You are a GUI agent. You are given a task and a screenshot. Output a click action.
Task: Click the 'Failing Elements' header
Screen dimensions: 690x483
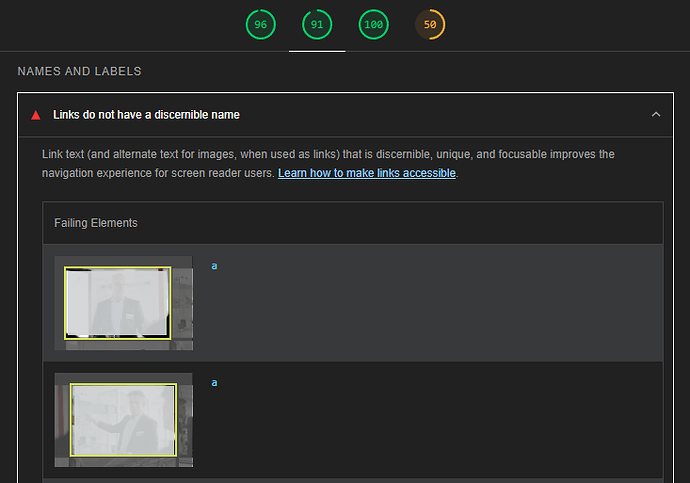(95, 223)
